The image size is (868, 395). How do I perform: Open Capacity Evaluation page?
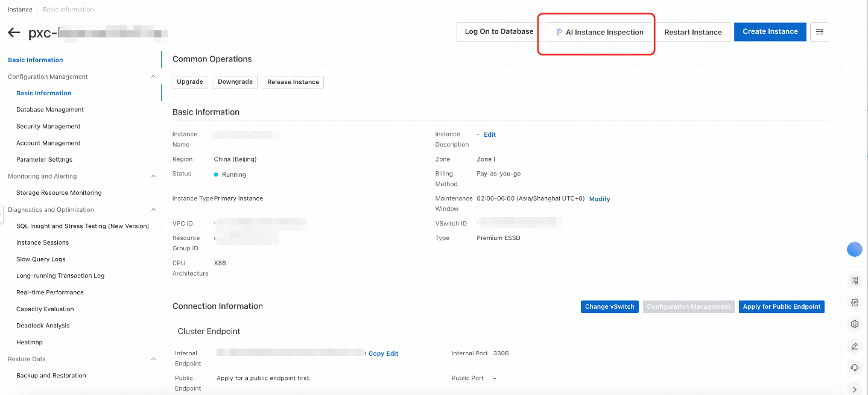tap(45, 309)
